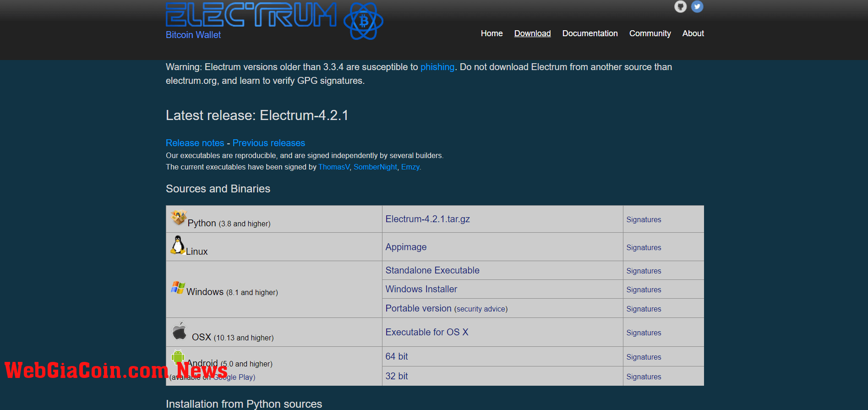Open the GitHub icon in header
This screenshot has width=868, height=410.
coord(680,6)
